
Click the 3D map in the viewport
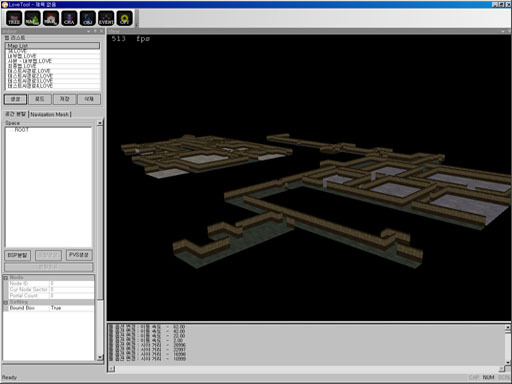click(x=309, y=200)
